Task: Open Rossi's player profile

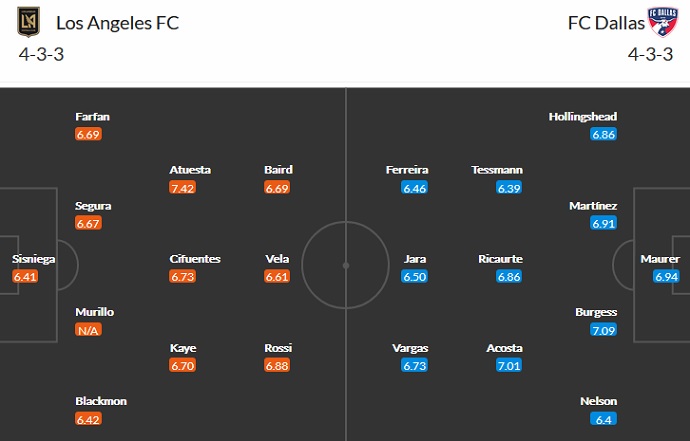Action: coord(278,348)
